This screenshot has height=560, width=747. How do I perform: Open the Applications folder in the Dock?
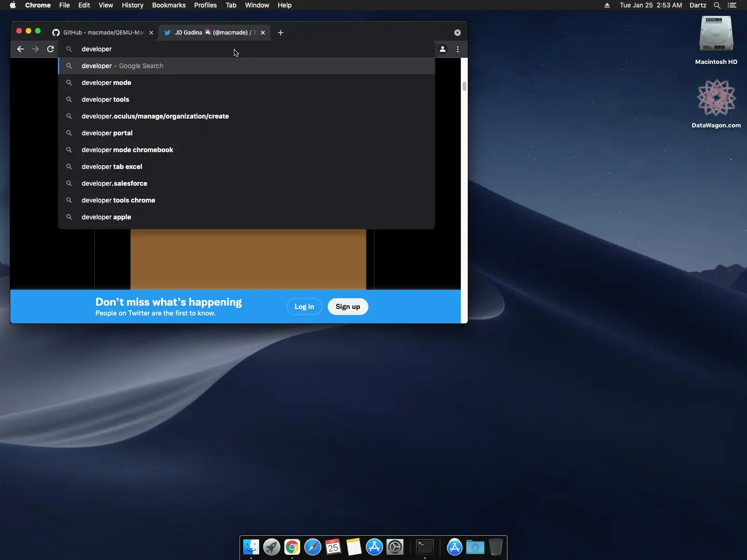click(x=455, y=547)
